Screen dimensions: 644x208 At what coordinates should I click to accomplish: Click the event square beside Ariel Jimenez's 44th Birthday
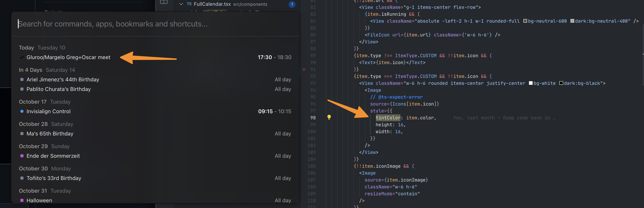(x=22, y=79)
